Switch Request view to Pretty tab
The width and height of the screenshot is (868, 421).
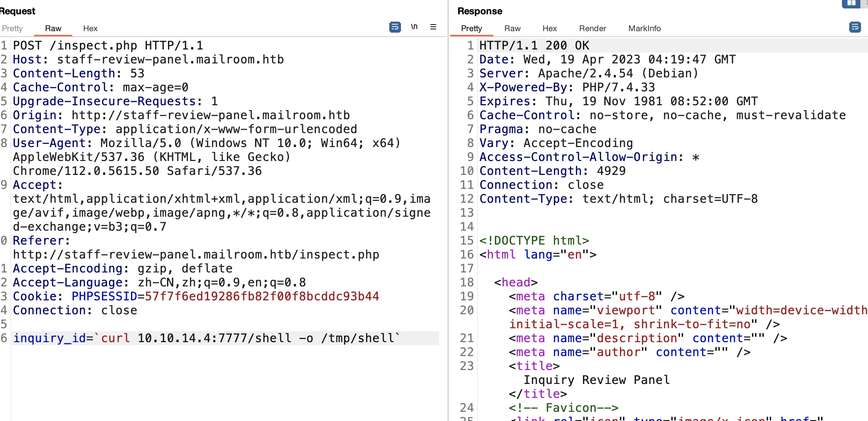[x=12, y=29]
